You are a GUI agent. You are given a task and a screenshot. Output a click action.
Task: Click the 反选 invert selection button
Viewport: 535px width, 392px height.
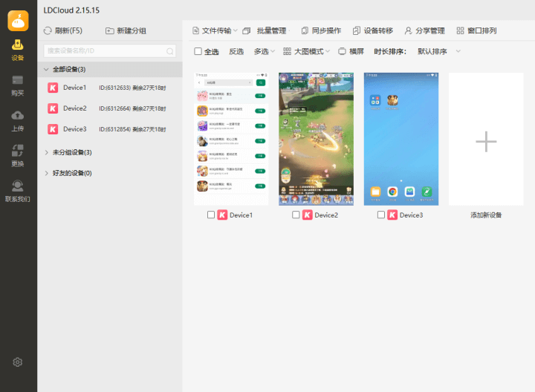pyautogui.click(x=236, y=51)
